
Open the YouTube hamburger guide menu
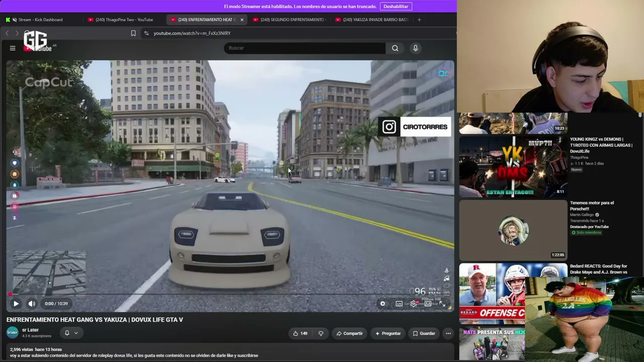pos(13,48)
